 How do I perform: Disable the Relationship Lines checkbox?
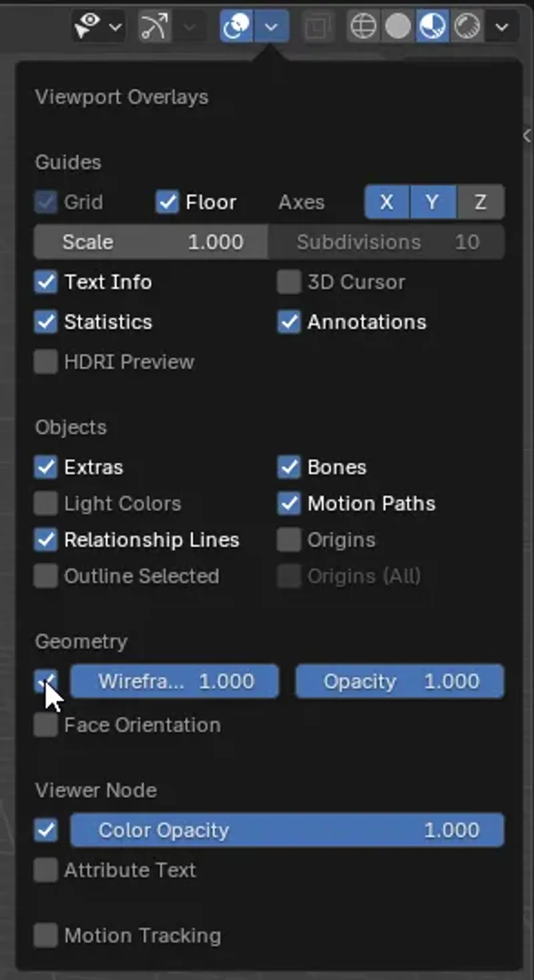45,539
